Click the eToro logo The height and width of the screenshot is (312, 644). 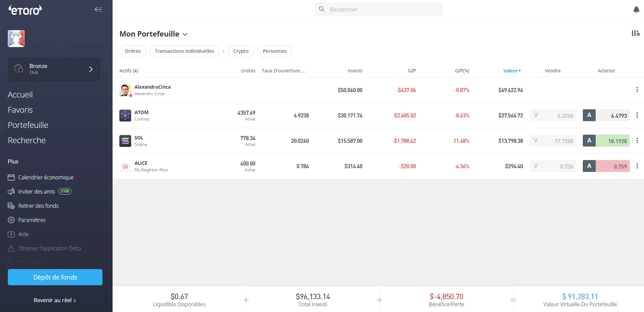point(25,10)
